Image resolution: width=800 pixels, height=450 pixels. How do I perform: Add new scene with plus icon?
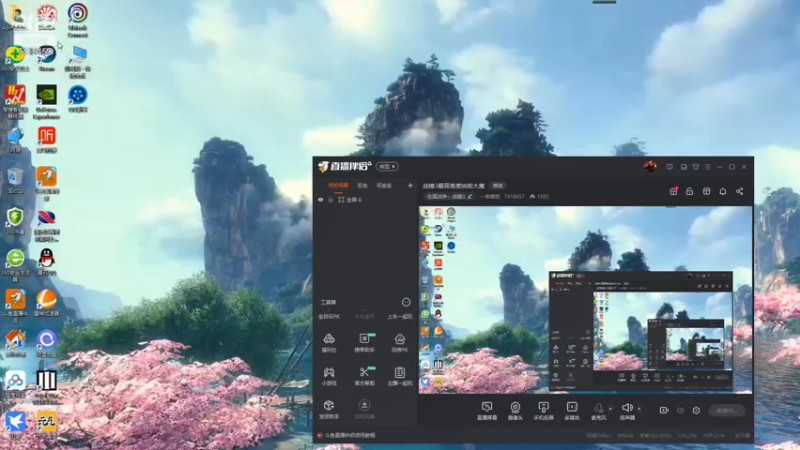410,185
